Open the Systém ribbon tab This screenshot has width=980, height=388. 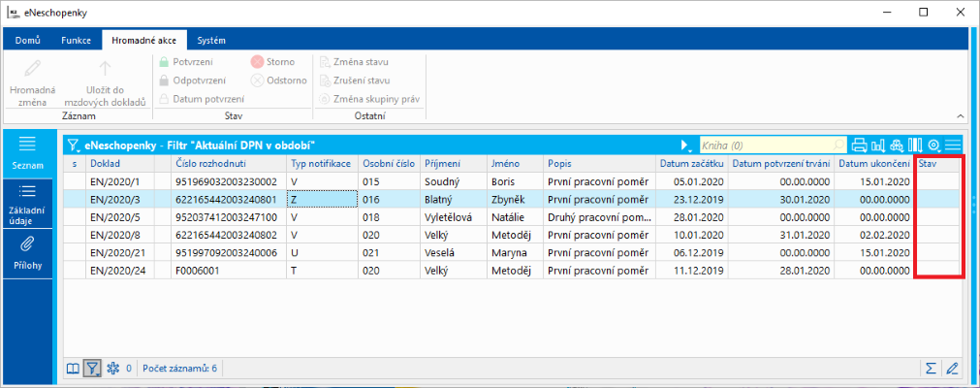coord(211,40)
